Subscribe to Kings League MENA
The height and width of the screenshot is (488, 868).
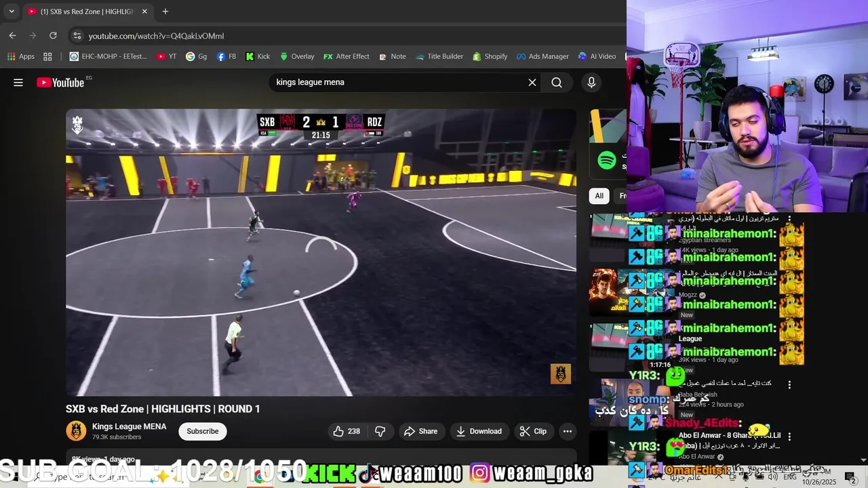pos(203,431)
